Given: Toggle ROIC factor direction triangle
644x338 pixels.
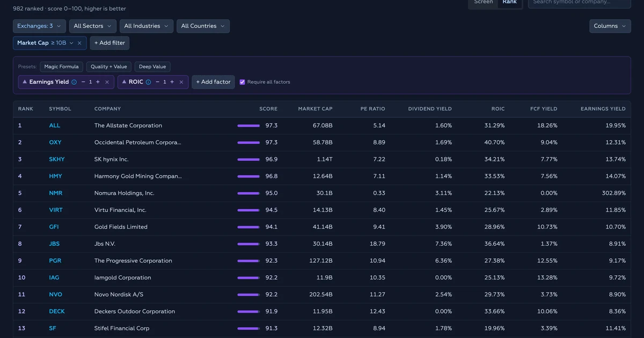Looking at the screenshot, I should pos(124,82).
